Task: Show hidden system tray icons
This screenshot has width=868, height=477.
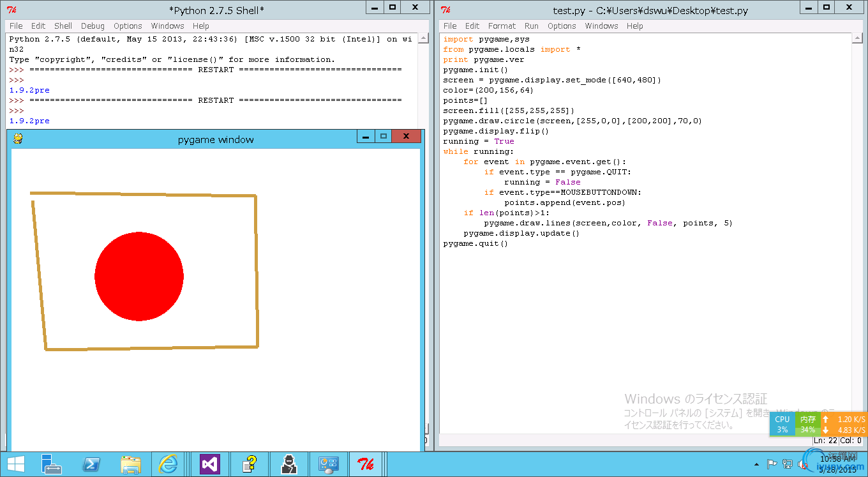Action: click(x=757, y=464)
